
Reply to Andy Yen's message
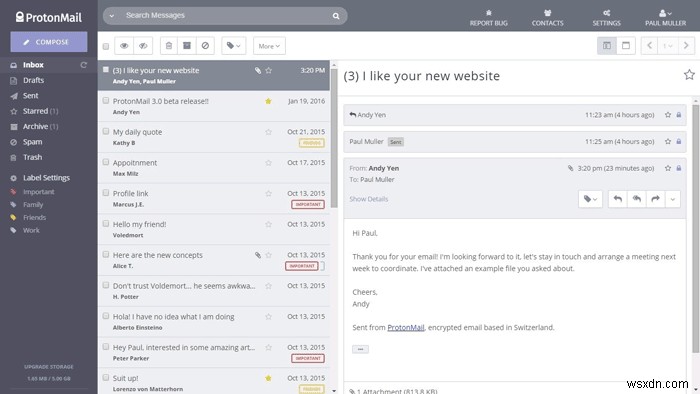pyautogui.click(x=617, y=199)
